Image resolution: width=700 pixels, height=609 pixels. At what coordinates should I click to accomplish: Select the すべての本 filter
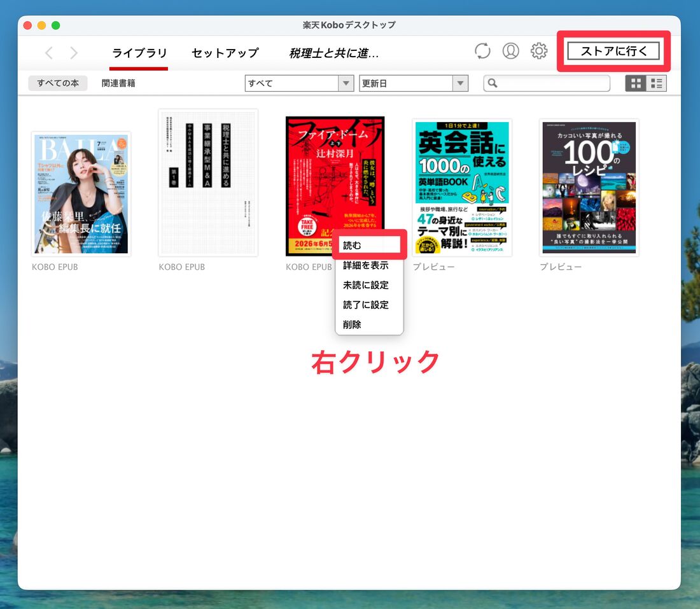click(x=57, y=83)
